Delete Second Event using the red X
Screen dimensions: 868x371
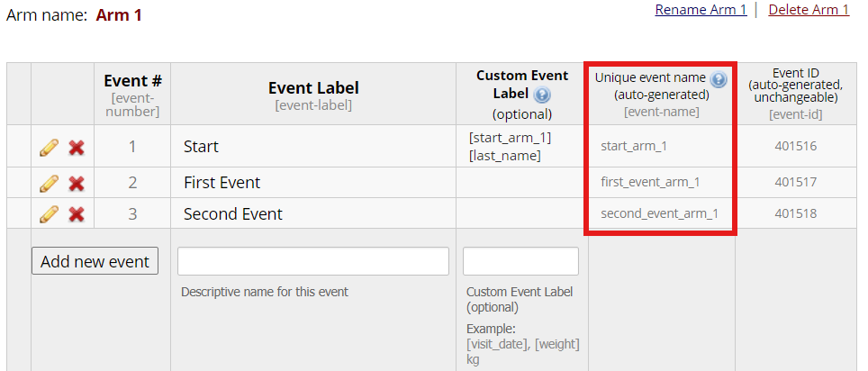77,214
